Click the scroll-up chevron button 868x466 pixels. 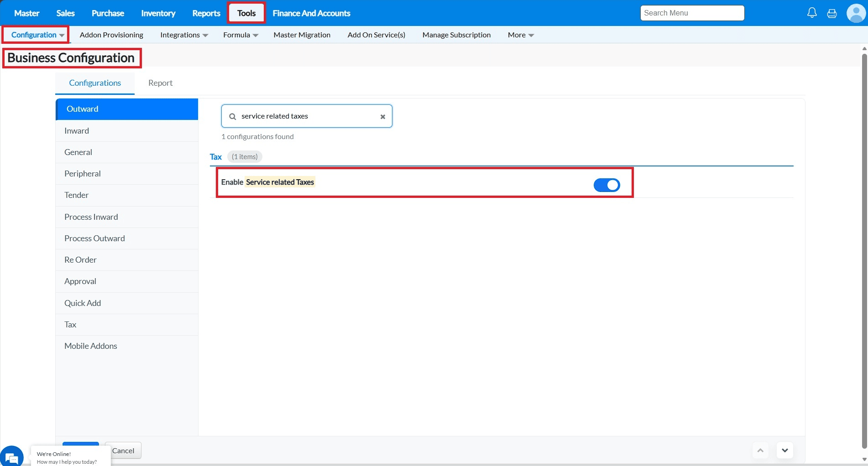tap(760, 450)
